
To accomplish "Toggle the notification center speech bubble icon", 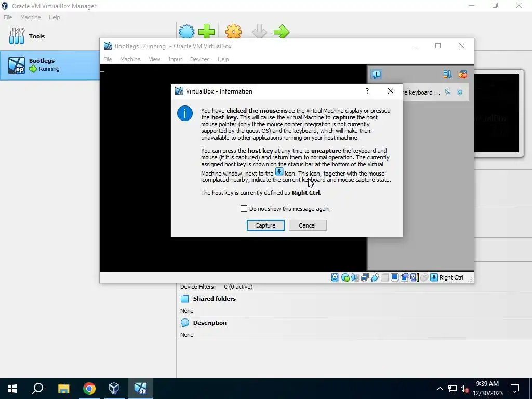I will [376, 74].
